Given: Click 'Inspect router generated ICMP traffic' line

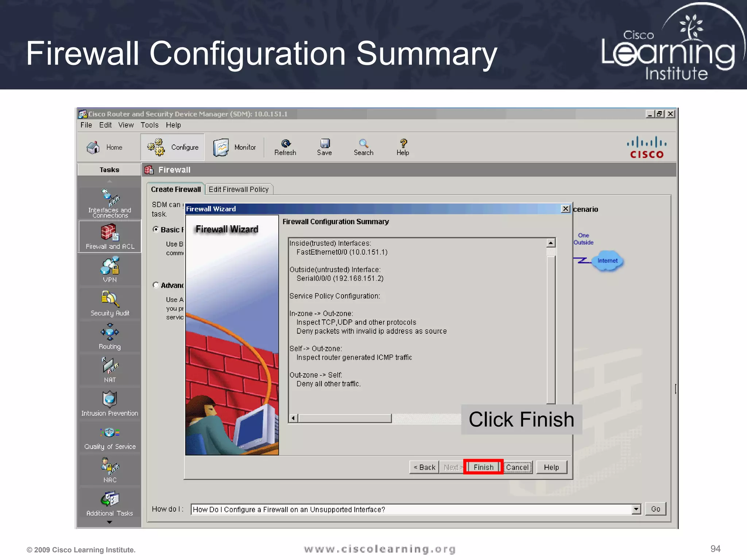Looking at the screenshot, I should click(x=354, y=357).
